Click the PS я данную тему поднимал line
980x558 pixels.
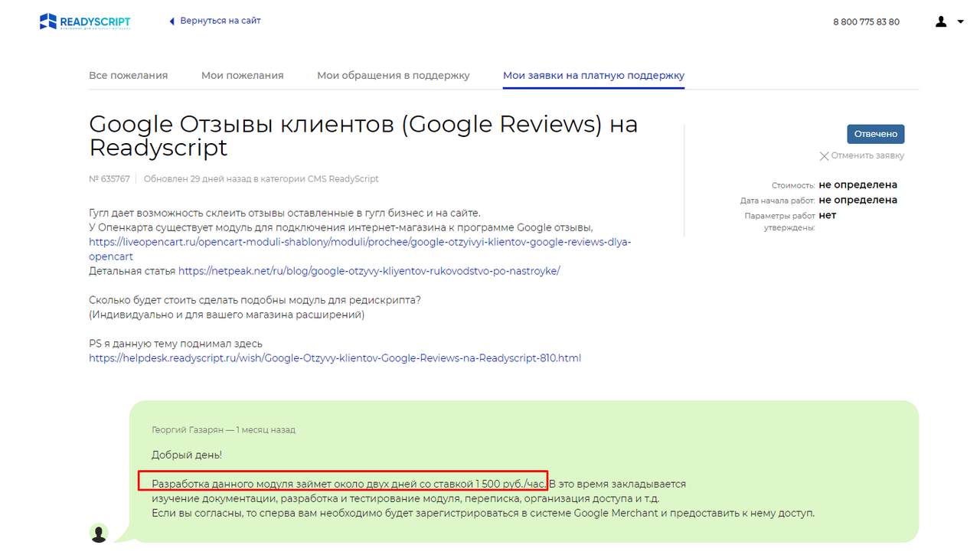pos(176,344)
